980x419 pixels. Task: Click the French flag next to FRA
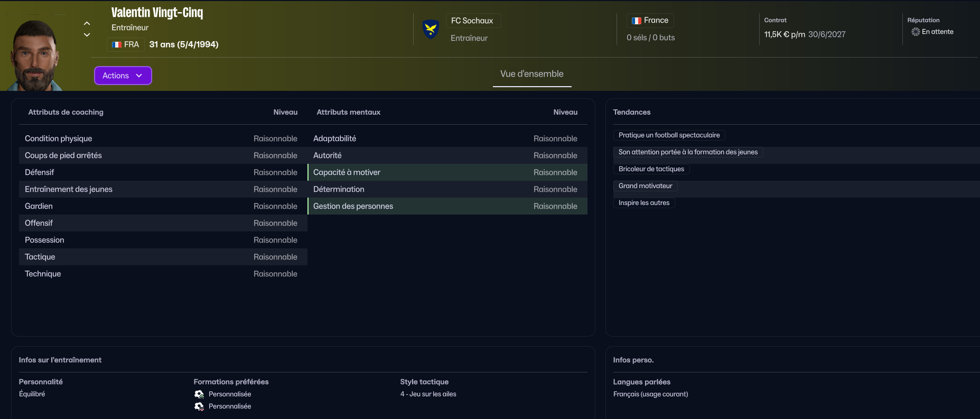tap(117, 45)
